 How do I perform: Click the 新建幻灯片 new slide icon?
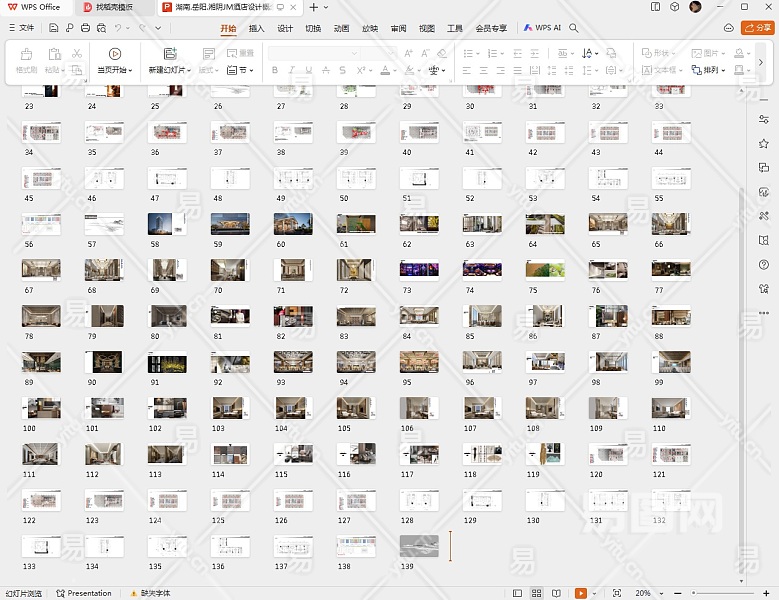coord(169,54)
